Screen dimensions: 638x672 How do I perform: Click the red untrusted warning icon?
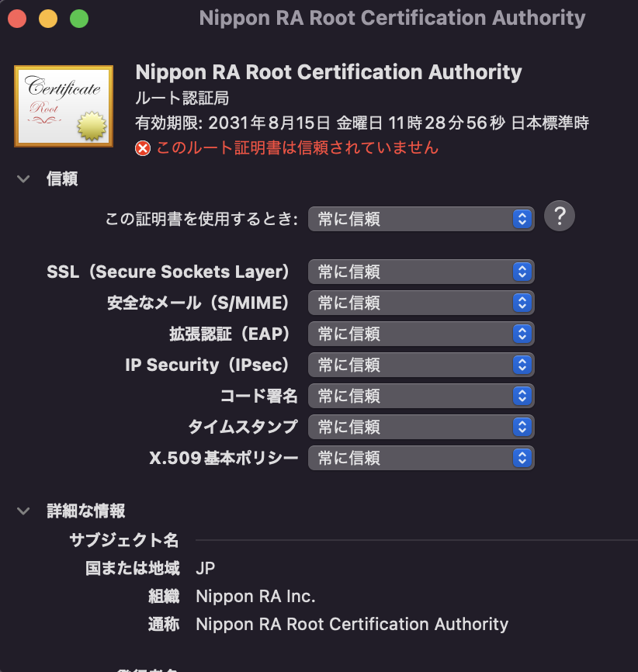pyautogui.click(x=143, y=148)
